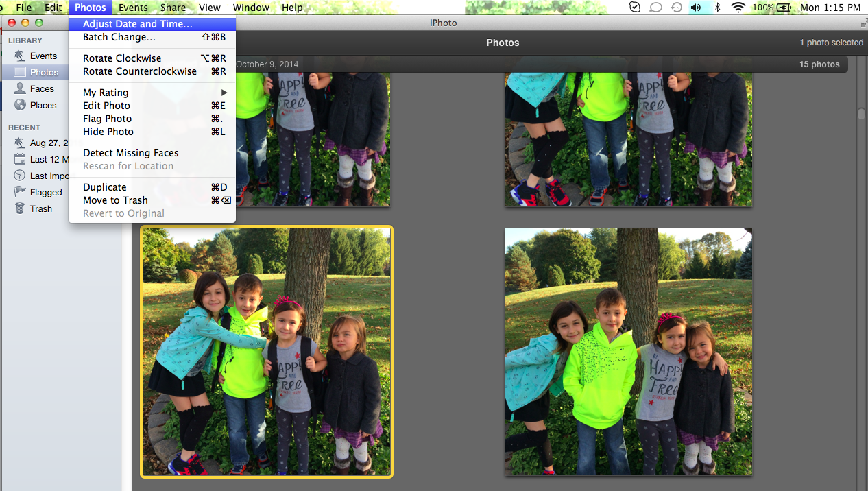This screenshot has height=491, width=868.
Task: Open Wi-Fi status icon in menu bar
Action: [x=738, y=8]
